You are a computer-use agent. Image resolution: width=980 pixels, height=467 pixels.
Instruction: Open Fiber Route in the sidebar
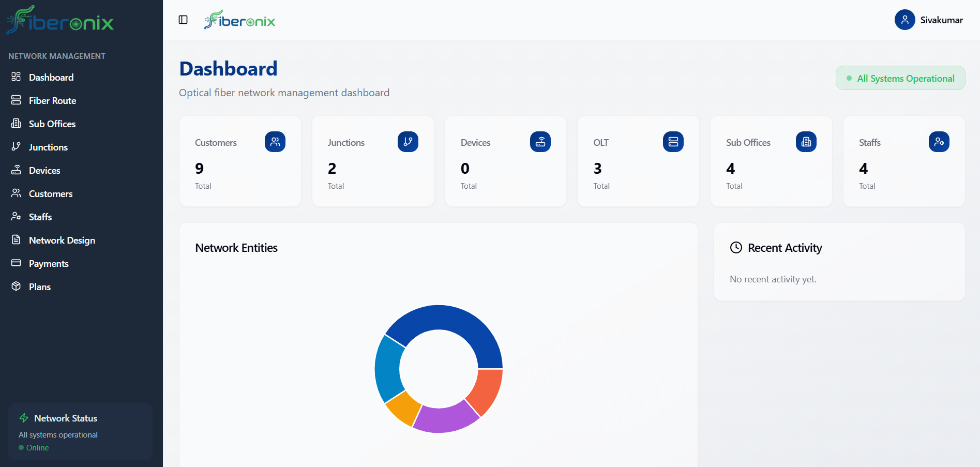(x=52, y=101)
